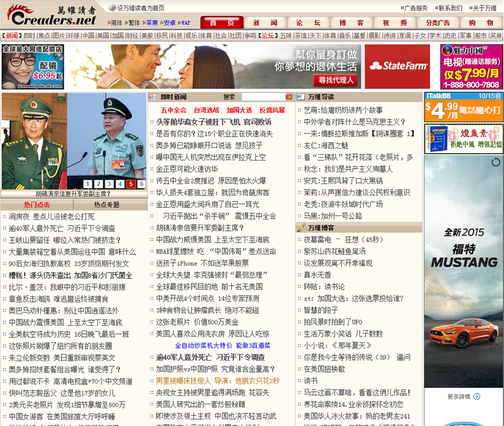Screen dimensions: 504x426
Task: Open the blog post 智慧的段子
Action: 321,310
